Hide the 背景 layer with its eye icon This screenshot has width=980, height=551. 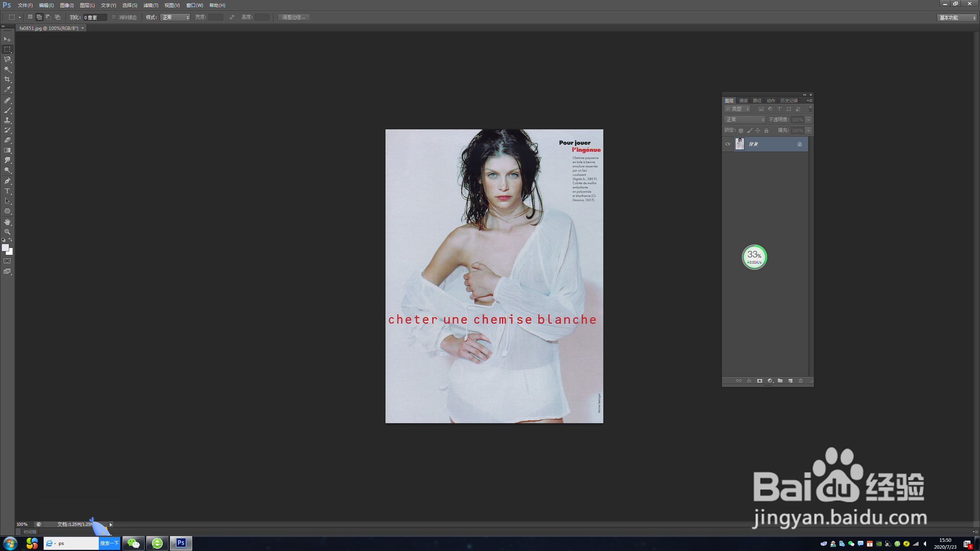pos(728,144)
